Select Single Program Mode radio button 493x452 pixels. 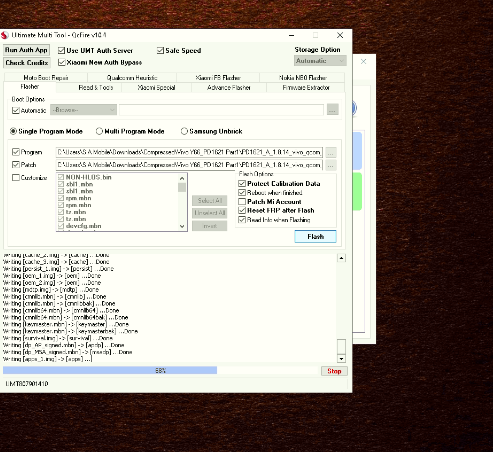pyautogui.click(x=13, y=131)
